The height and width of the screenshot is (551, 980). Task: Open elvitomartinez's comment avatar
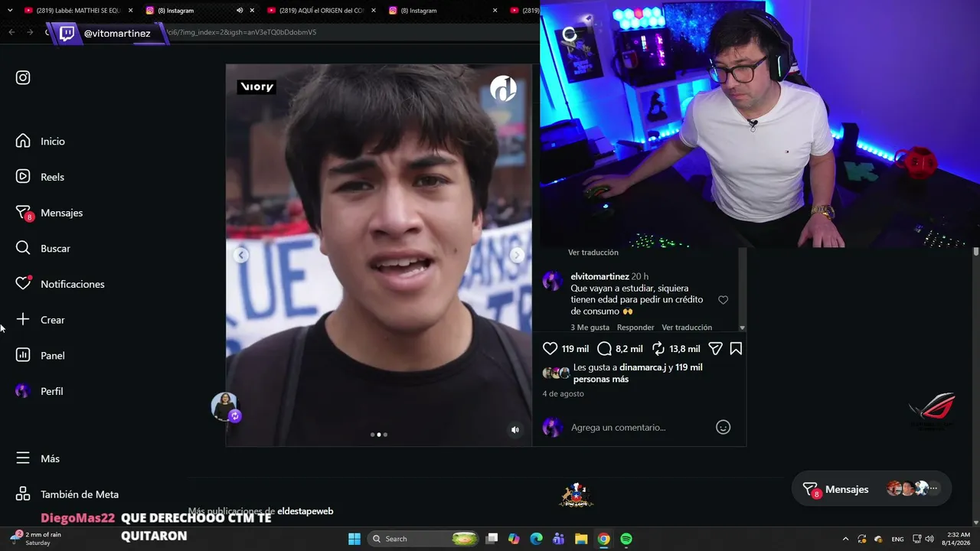552,280
